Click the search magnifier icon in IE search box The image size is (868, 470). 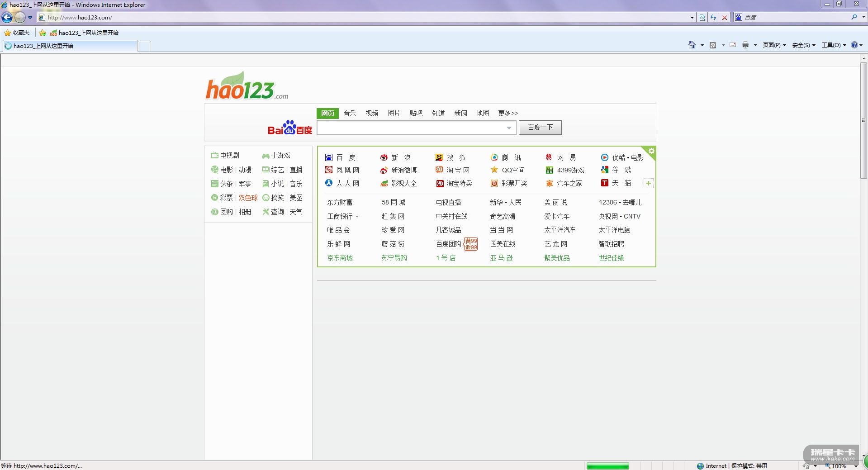pyautogui.click(x=854, y=17)
